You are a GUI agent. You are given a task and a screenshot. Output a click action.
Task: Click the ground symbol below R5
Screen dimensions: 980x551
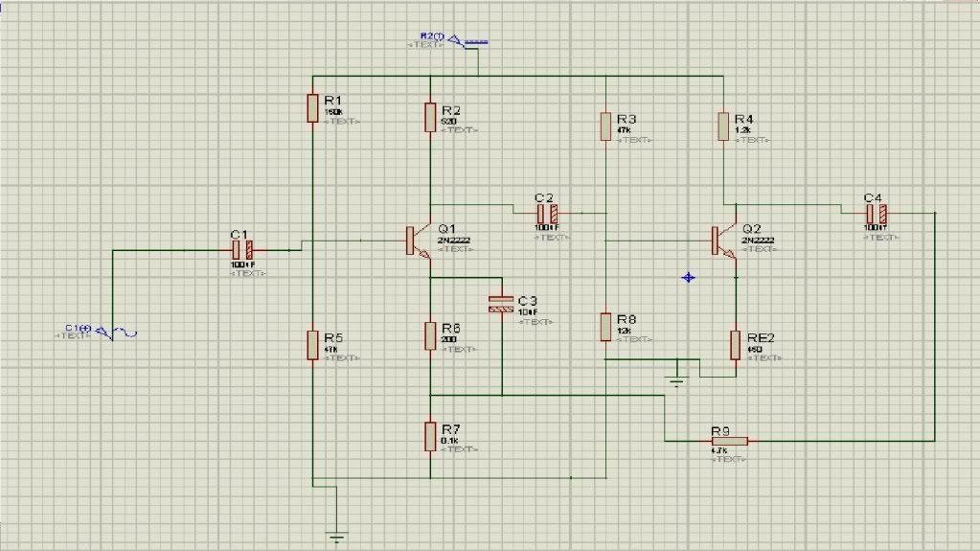point(337,536)
